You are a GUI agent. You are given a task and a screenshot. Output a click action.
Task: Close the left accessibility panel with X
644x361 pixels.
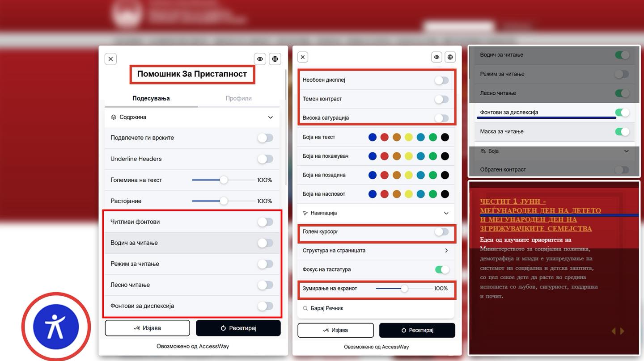point(110,59)
